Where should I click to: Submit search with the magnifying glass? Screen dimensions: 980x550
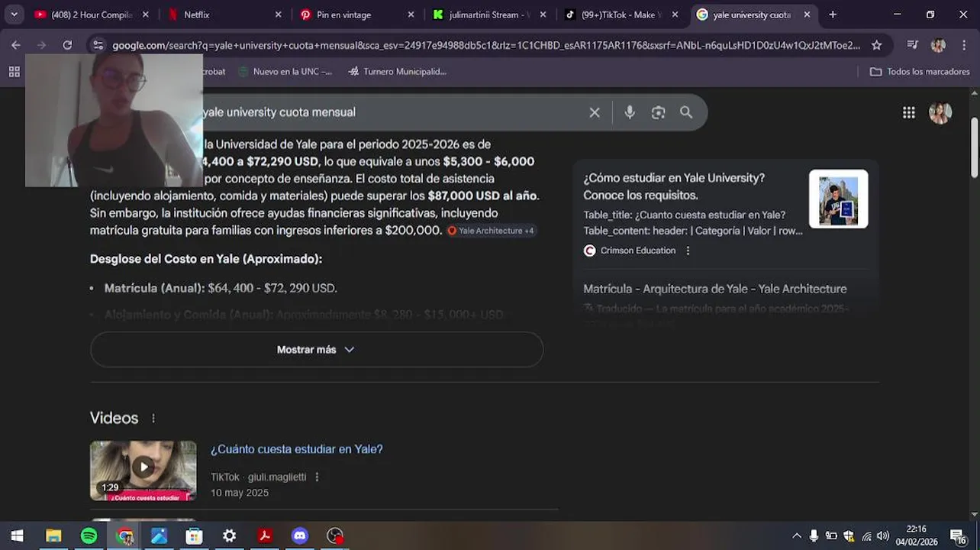coord(686,112)
